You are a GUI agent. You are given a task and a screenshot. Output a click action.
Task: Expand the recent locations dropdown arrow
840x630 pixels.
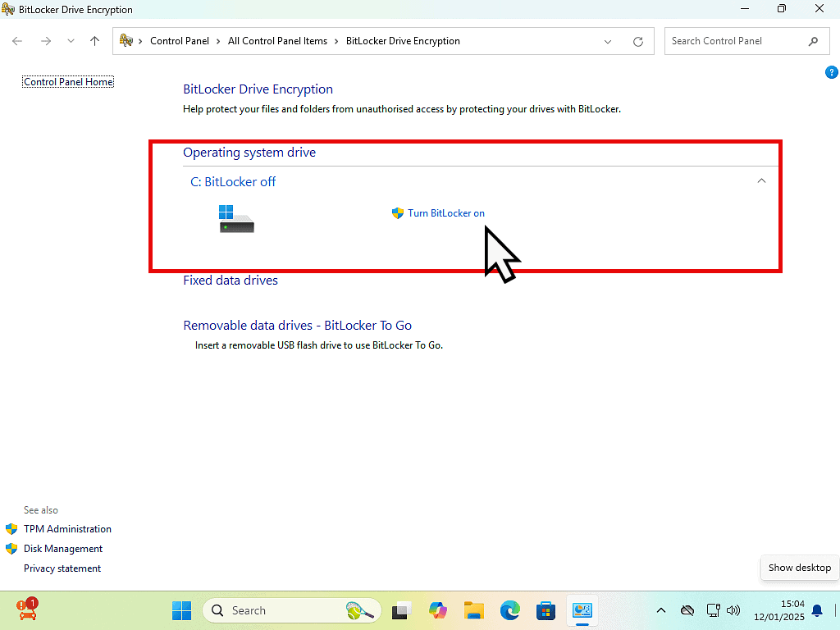[x=71, y=41]
